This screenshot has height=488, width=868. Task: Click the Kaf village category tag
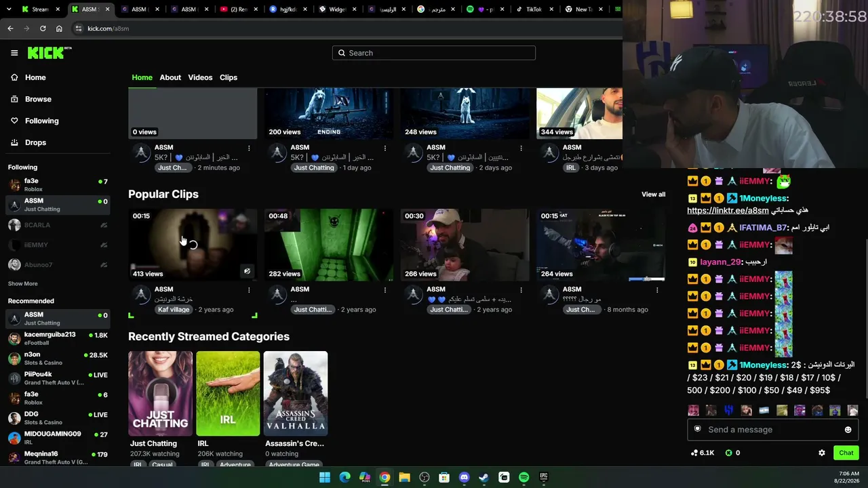pos(174,310)
